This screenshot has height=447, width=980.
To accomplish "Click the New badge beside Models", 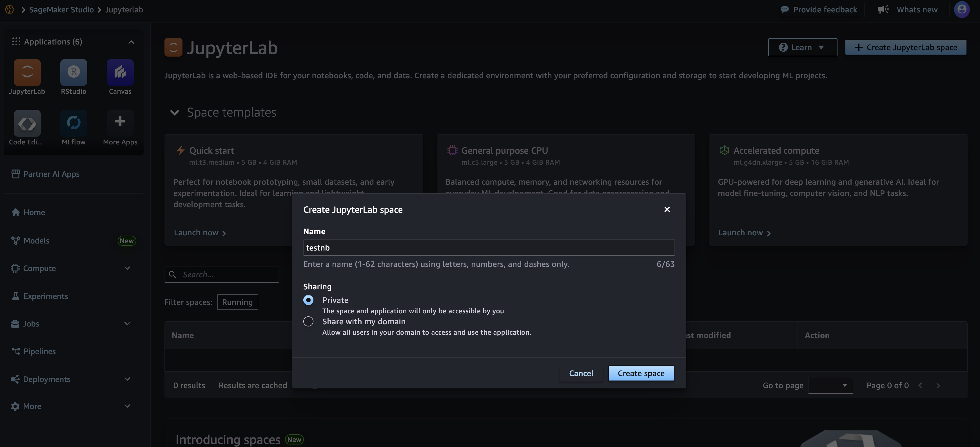I will [x=127, y=241].
